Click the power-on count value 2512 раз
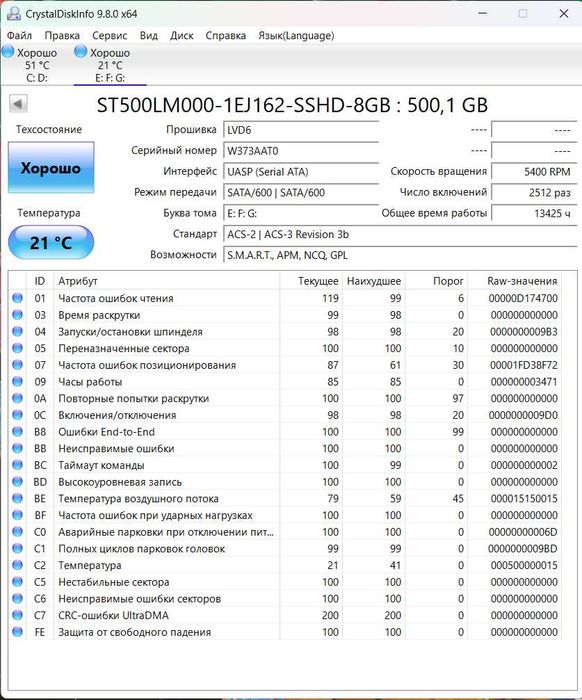 click(x=534, y=192)
